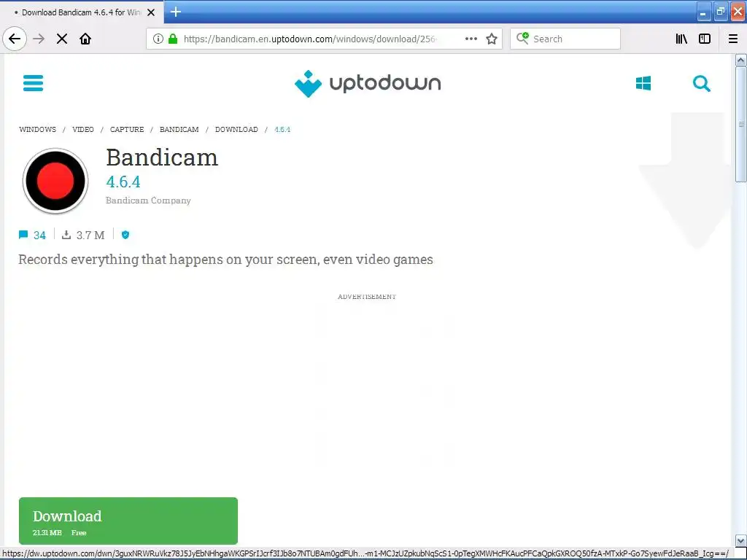
Task: Select the Download Bandicam 4.6.4 tab
Action: pyautogui.click(x=82, y=12)
